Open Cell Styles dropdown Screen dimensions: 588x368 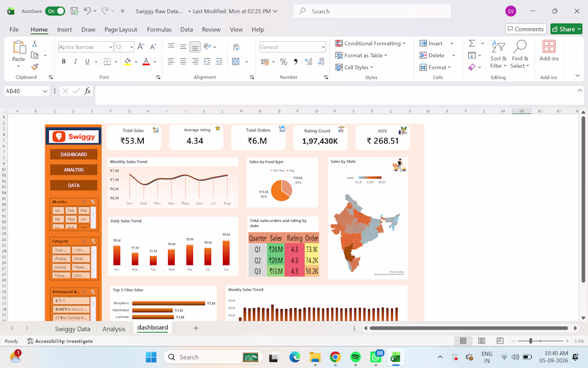[x=354, y=67]
